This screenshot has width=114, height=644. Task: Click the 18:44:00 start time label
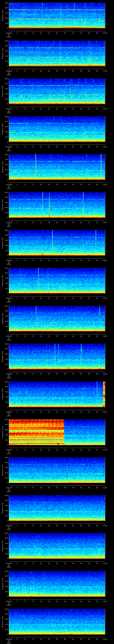pyautogui.click(x=9, y=601)
